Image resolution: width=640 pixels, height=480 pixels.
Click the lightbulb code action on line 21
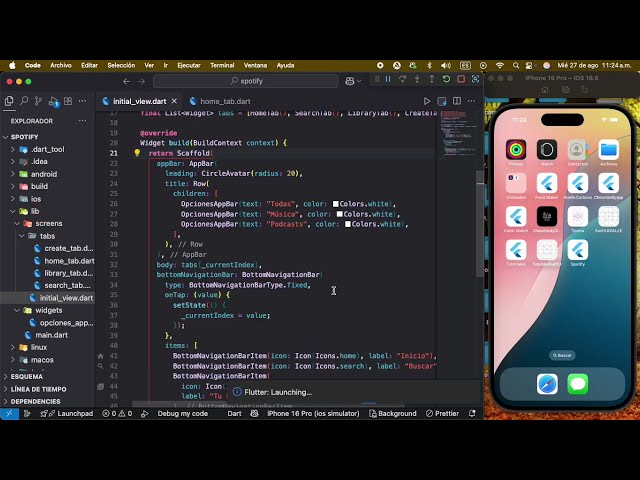pyautogui.click(x=137, y=153)
